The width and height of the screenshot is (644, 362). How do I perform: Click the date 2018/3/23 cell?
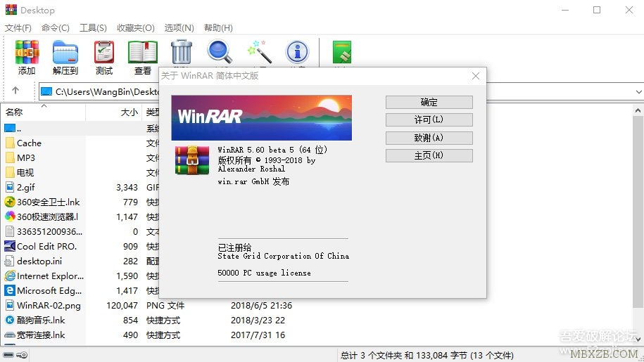pyautogui.click(x=258, y=320)
